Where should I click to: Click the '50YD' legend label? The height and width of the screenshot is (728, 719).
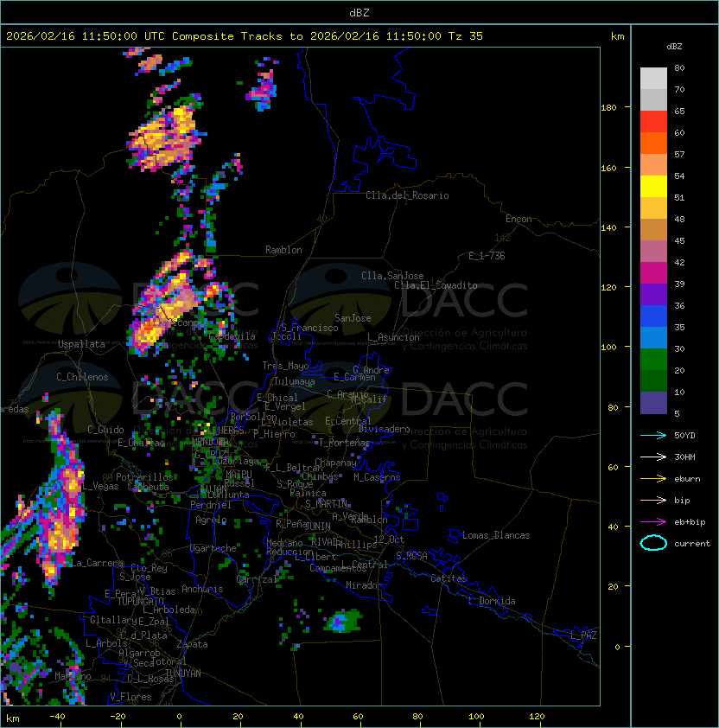(x=684, y=436)
